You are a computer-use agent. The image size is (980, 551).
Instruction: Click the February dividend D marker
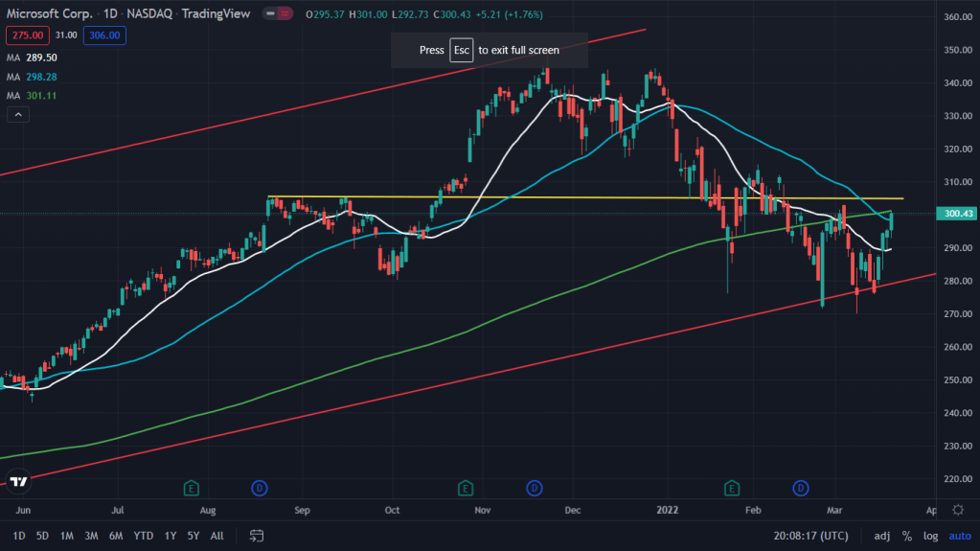point(801,489)
